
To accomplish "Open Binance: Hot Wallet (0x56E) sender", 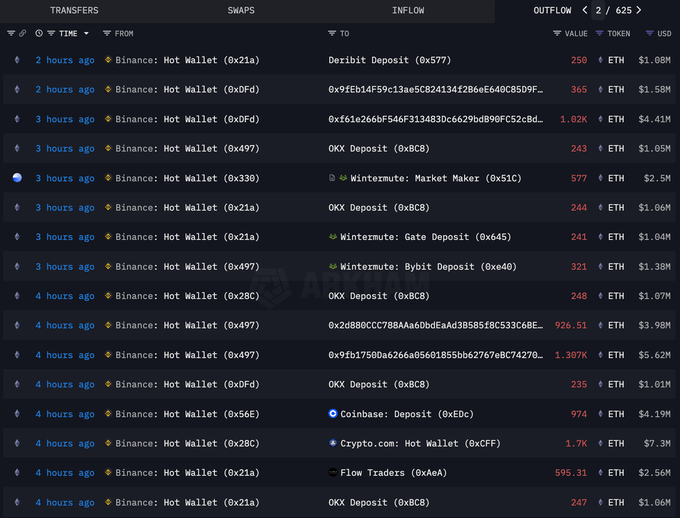I will point(187,414).
